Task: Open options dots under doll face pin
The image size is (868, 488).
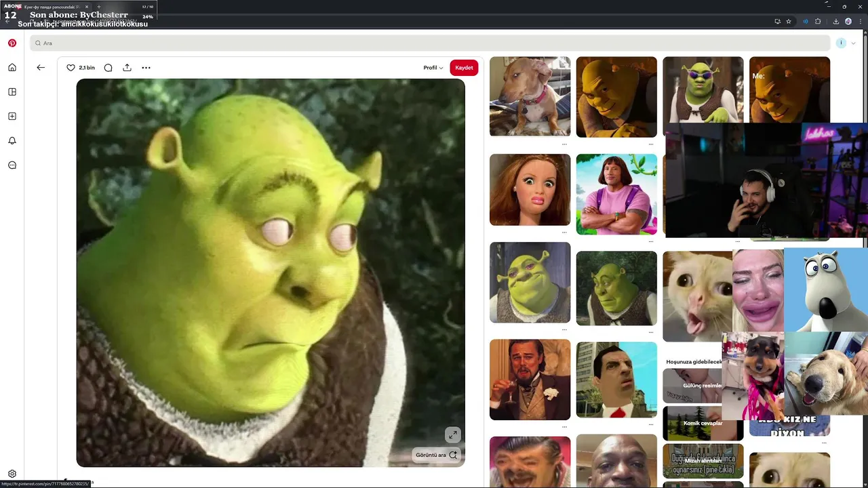Action: point(564,232)
